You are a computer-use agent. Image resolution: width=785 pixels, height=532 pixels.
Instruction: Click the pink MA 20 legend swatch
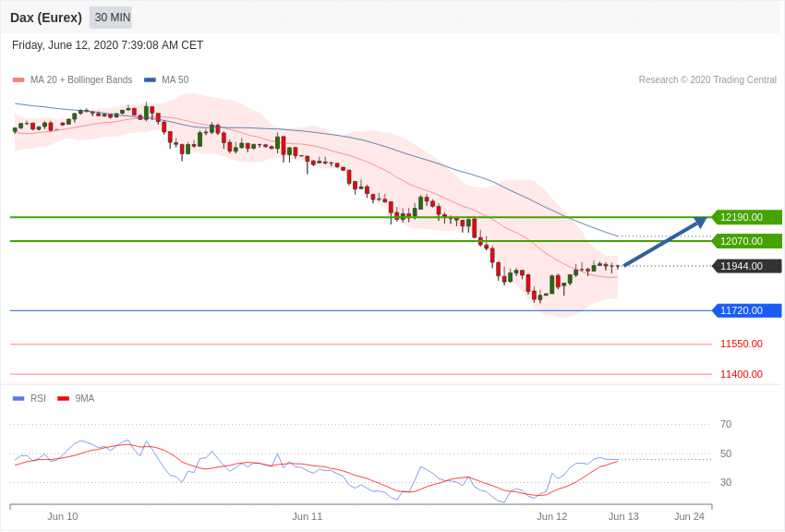[x=18, y=80]
